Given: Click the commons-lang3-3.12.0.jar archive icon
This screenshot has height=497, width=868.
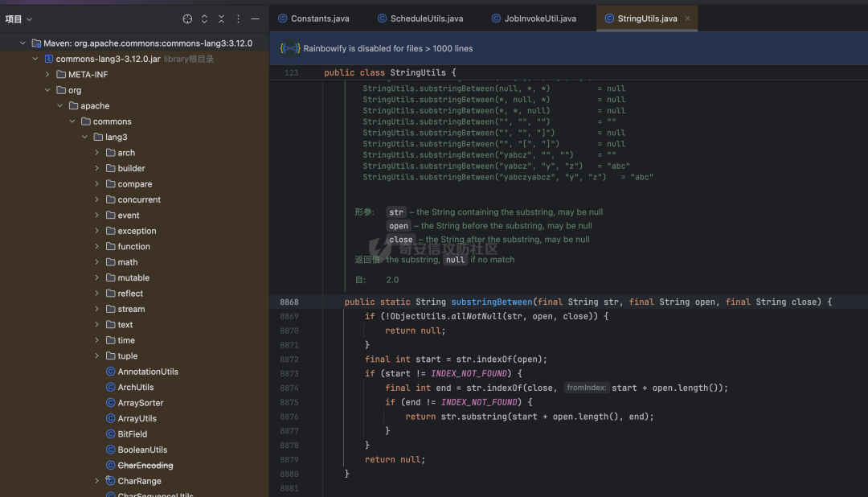Looking at the screenshot, I should pyautogui.click(x=49, y=59).
